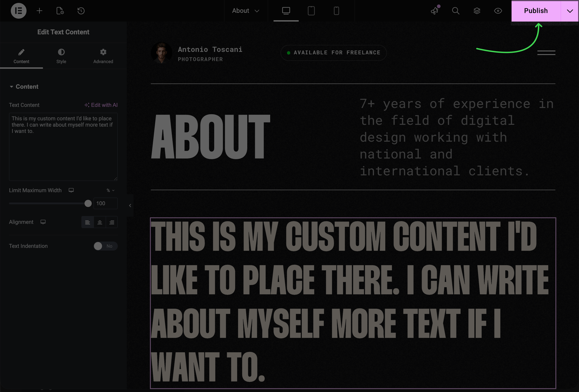Open the Elementor main menu logo
Image resolution: width=579 pixels, height=392 pixels.
tap(18, 11)
